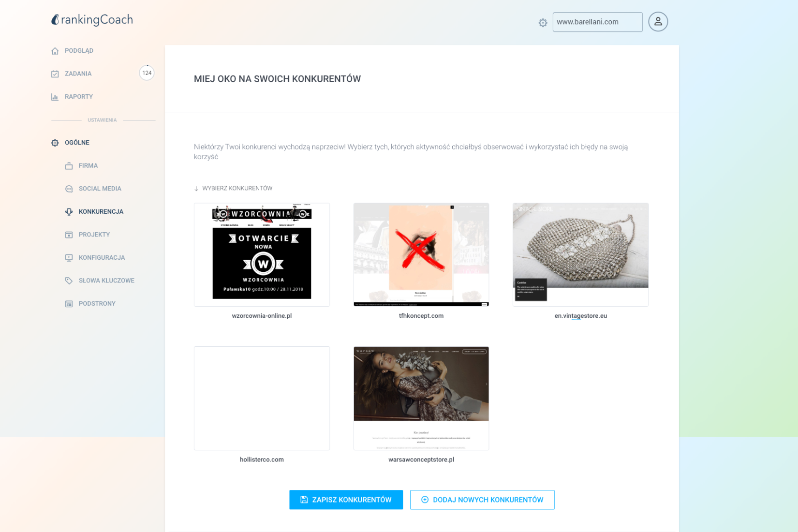
Task: Click Dodaj Nowych Konkurentów button
Action: pyautogui.click(x=482, y=500)
